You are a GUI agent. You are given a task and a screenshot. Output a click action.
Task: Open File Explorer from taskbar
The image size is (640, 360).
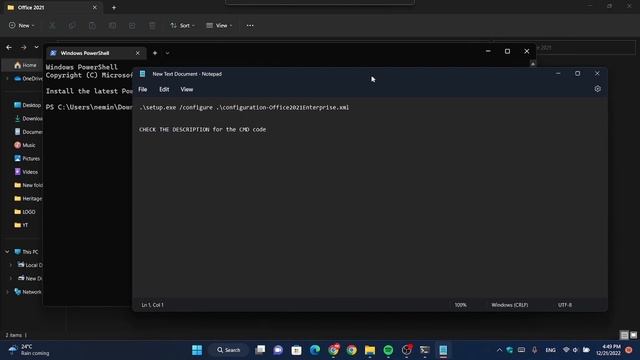tap(370, 350)
